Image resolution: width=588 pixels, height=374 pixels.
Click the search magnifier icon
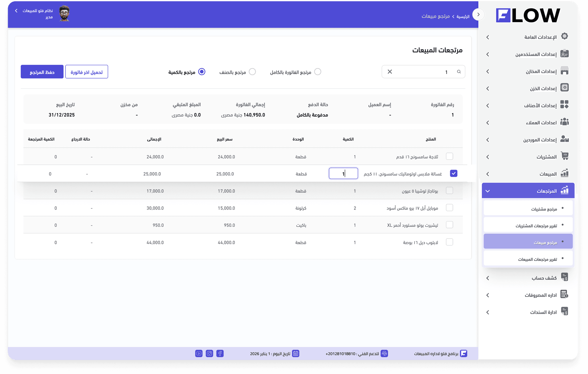pos(459,72)
